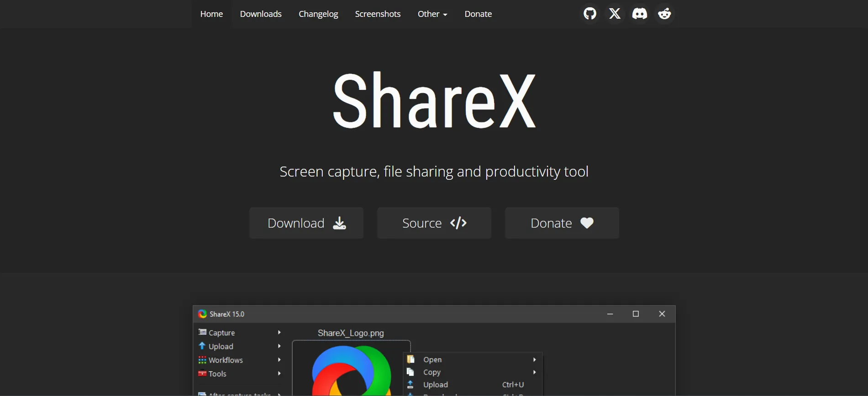The image size is (868, 396).
Task: Click the Donate button with heart
Action: (562, 223)
